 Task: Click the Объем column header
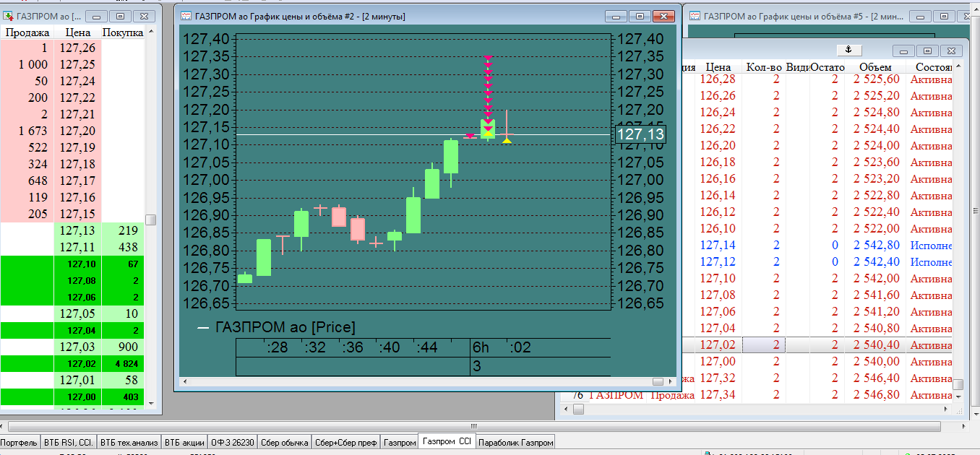pyautogui.click(x=875, y=67)
